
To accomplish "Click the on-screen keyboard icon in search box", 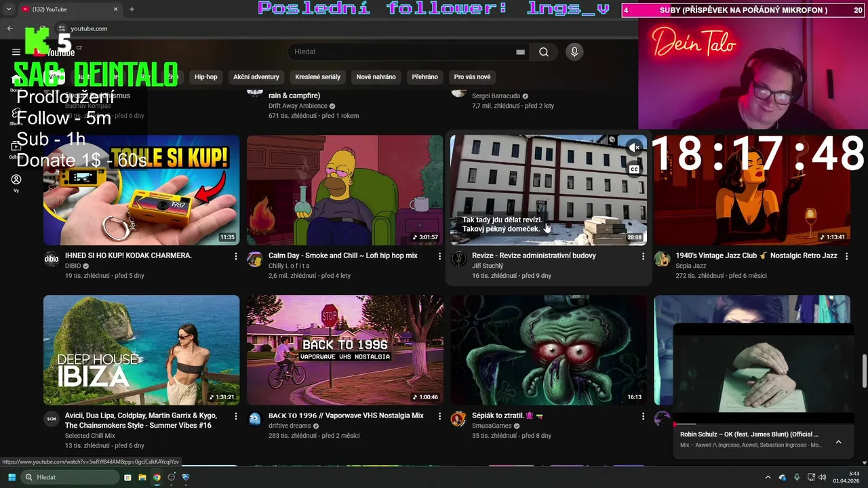I will click(520, 52).
